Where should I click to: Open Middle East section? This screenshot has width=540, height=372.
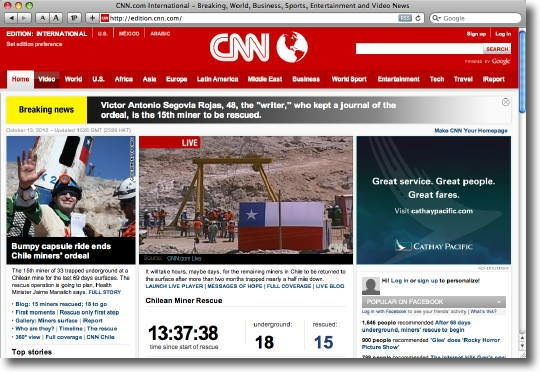265,79
